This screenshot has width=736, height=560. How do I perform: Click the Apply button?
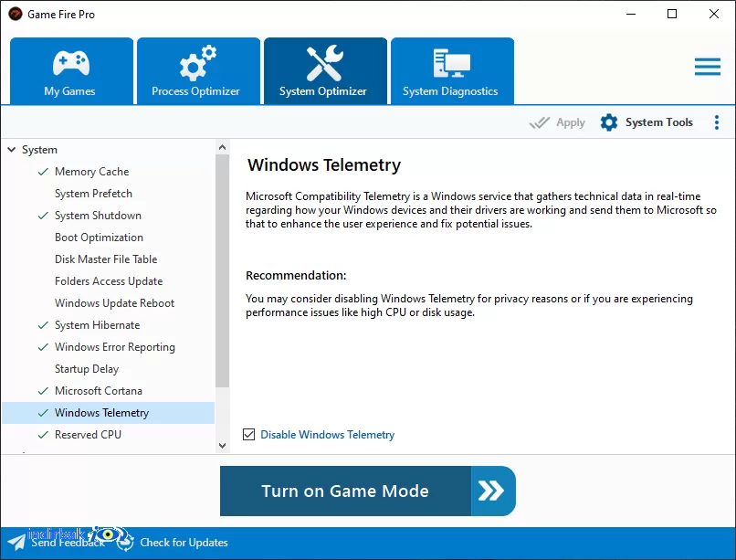pos(557,122)
